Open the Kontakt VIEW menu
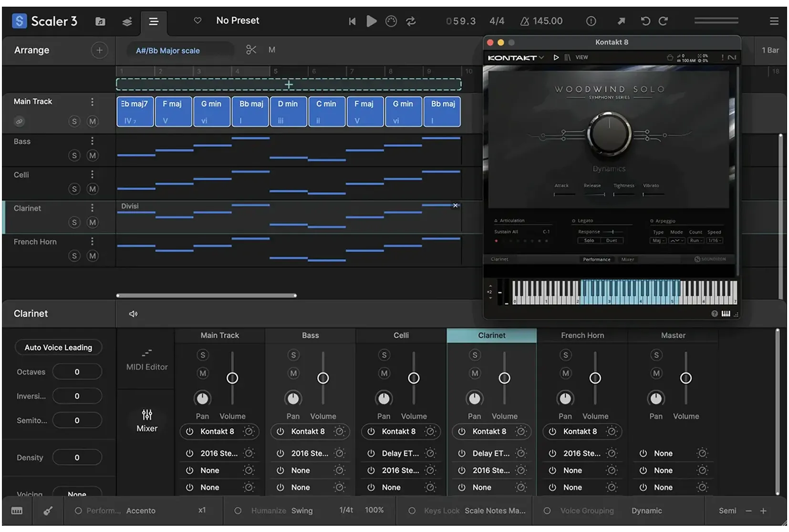Image resolution: width=789 pixels, height=532 pixels. click(581, 57)
